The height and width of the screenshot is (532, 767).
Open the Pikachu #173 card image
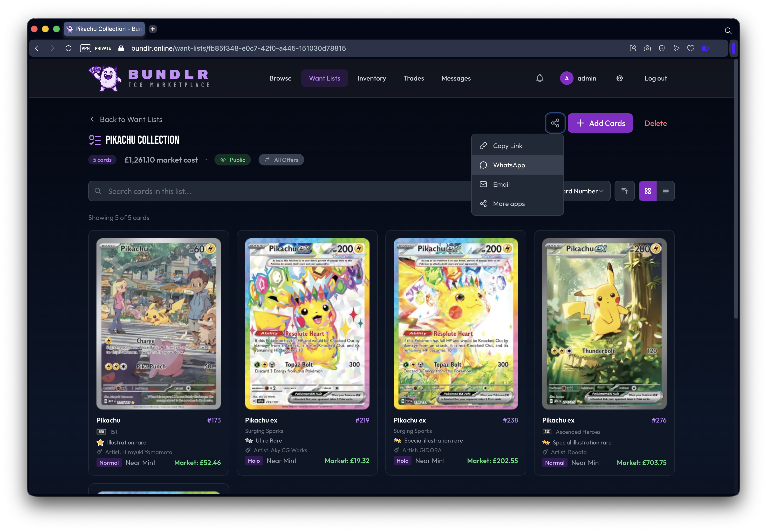click(x=158, y=324)
